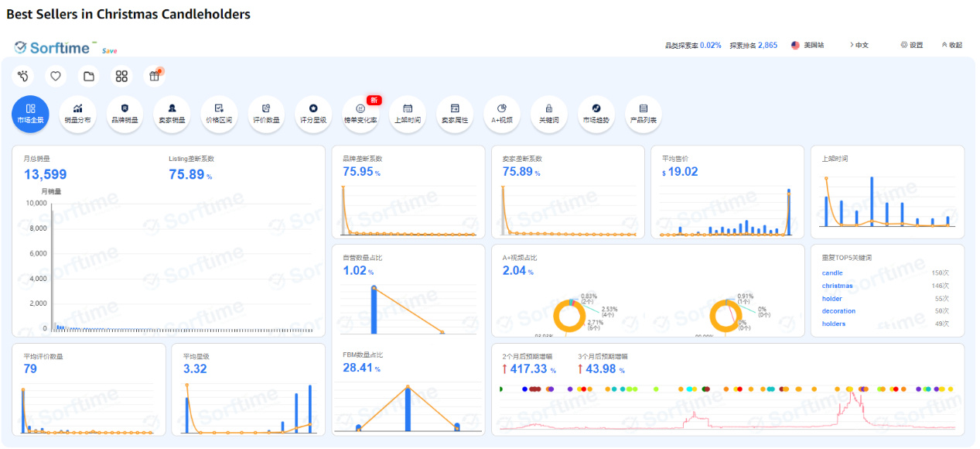The width and height of the screenshot is (980, 449).
Task: Expand the 中文 language chooser
Action: click(859, 46)
